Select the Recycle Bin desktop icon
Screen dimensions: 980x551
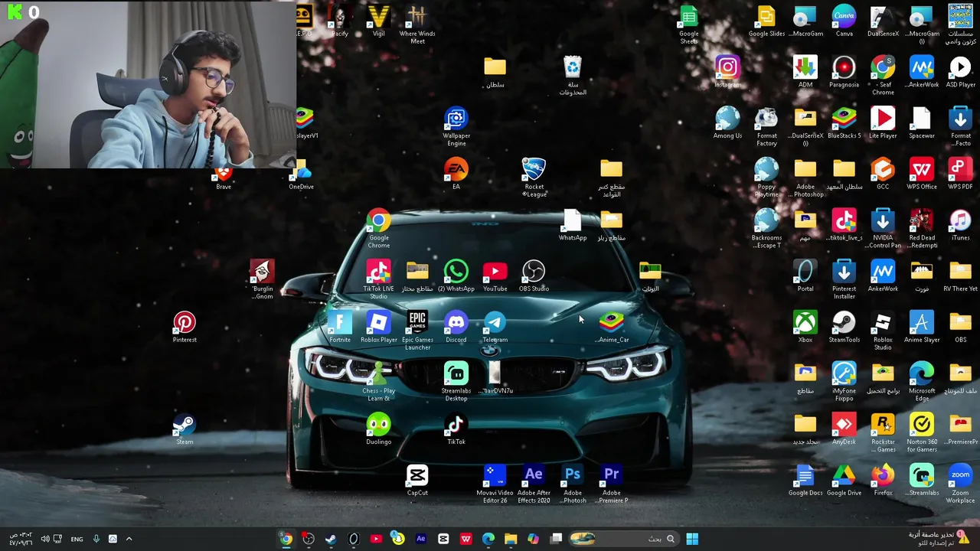573,76
